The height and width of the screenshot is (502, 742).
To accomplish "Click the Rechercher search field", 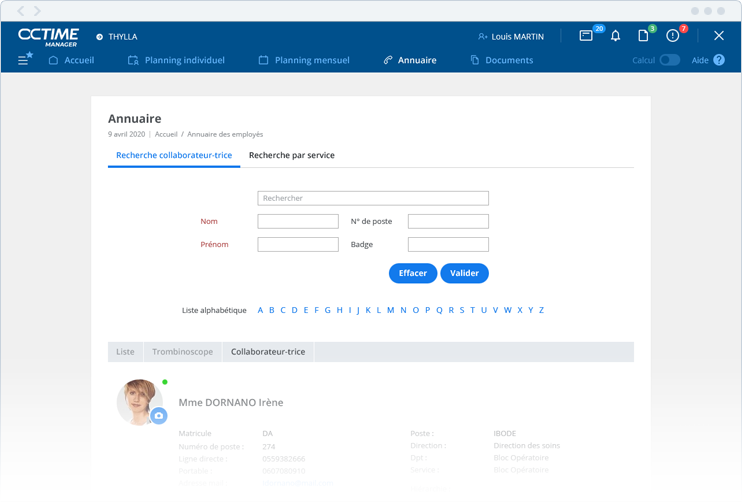I will pos(373,198).
